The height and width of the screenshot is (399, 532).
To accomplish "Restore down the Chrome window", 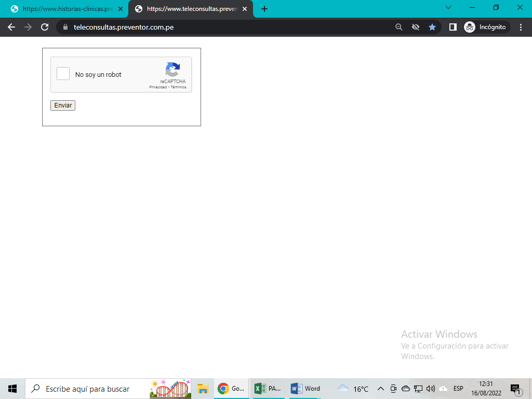I will coord(496,7).
